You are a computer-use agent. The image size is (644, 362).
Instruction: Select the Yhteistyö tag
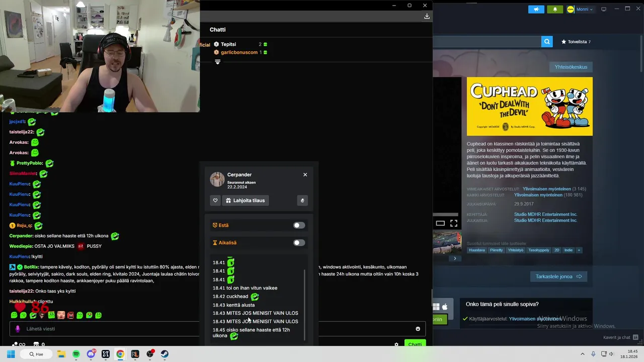516,250
